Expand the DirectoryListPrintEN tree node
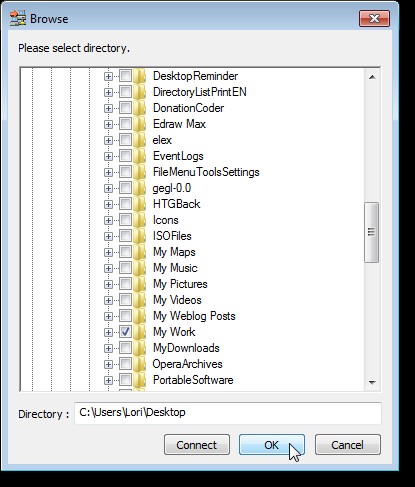 tap(108, 92)
